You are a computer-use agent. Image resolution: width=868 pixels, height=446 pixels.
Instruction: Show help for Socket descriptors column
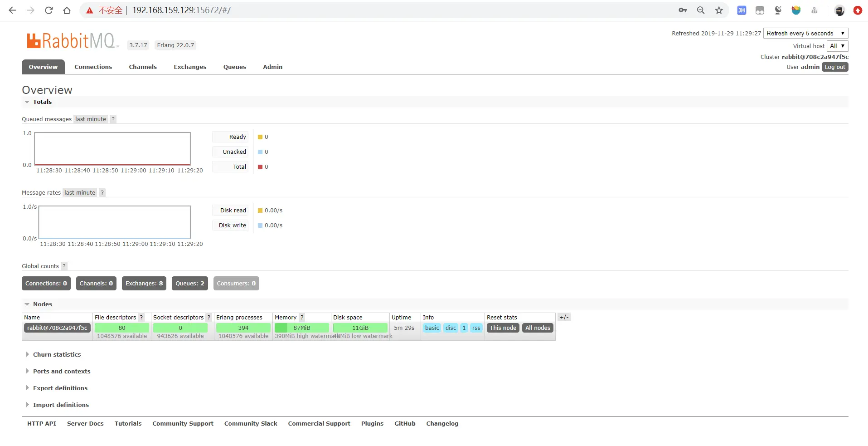[x=209, y=318]
